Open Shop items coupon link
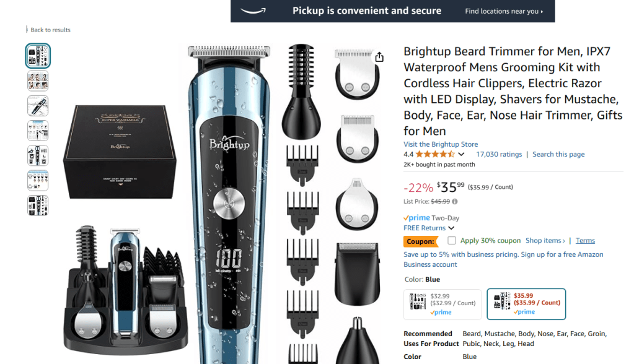 coord(545,240)
